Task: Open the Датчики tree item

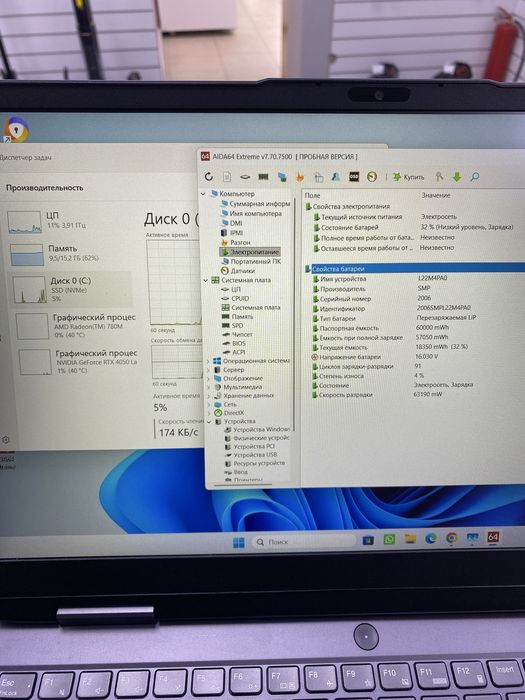Action: (238, 271)
